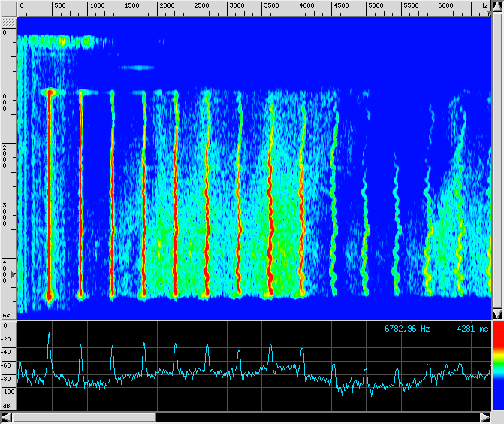Image resolution: width=504 pixels, height=424 pixels.
Task: Click the horizontal scrollbar thumb
Action: pos(84,417)
